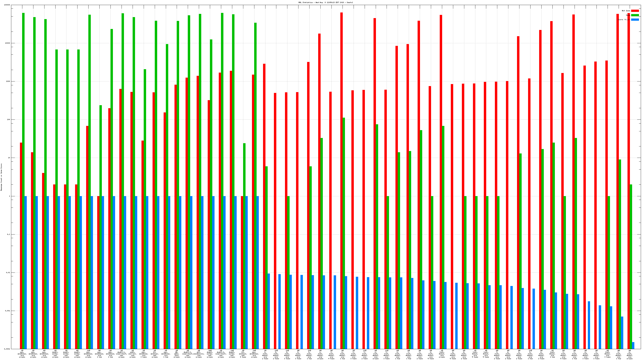Click the RBL Statistics chart title
644x362 pixels.
[325, 2]
